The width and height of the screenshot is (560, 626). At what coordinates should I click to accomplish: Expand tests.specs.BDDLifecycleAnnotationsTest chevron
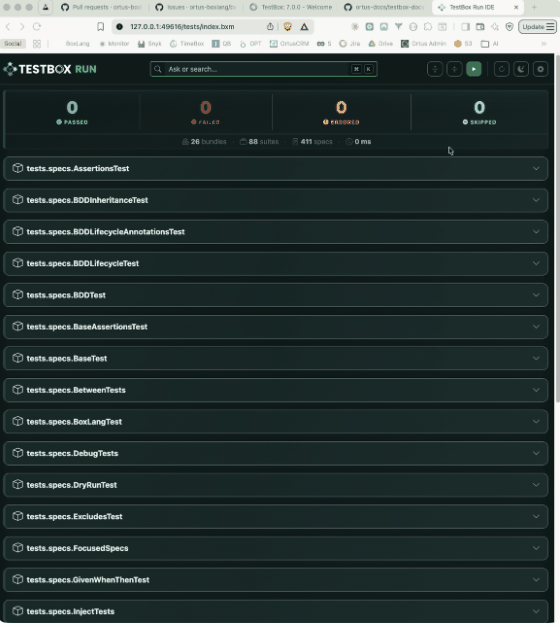(536, 232)
